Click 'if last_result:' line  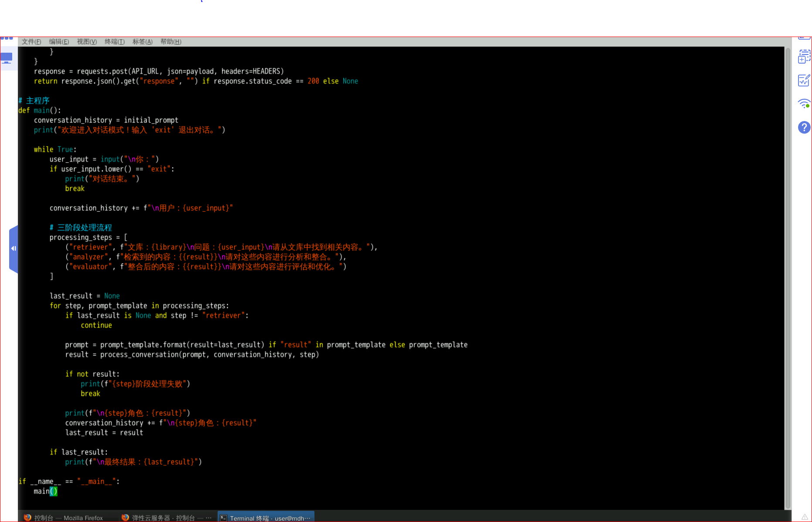pos(79,452)
